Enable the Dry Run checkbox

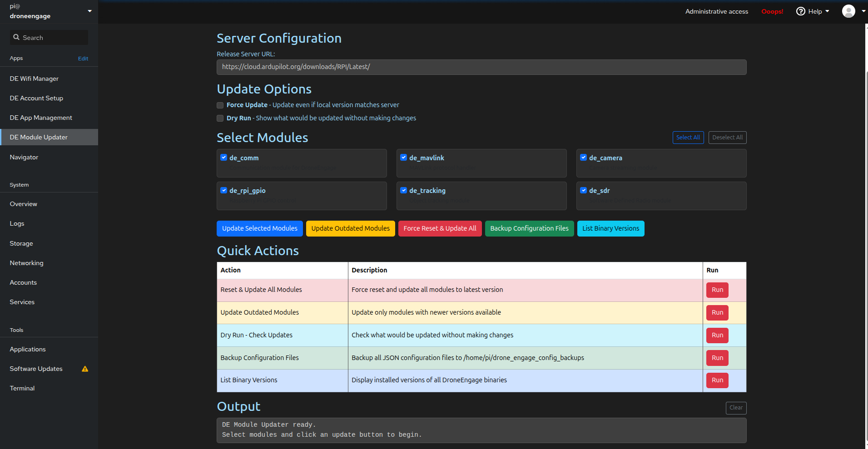[220, 118]
